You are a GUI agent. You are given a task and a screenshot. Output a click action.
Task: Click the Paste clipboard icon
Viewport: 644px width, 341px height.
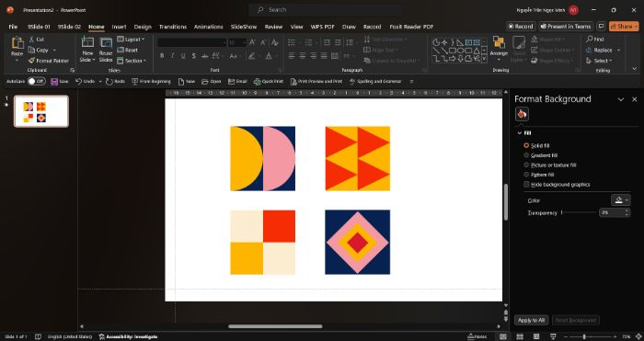pos(17,42)
